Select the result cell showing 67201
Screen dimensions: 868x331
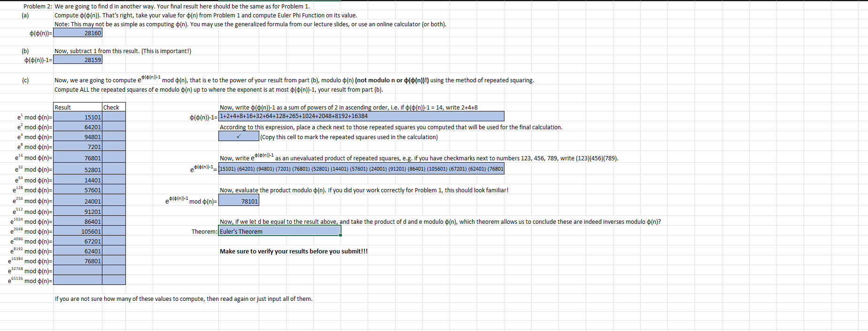pos(77,241)
